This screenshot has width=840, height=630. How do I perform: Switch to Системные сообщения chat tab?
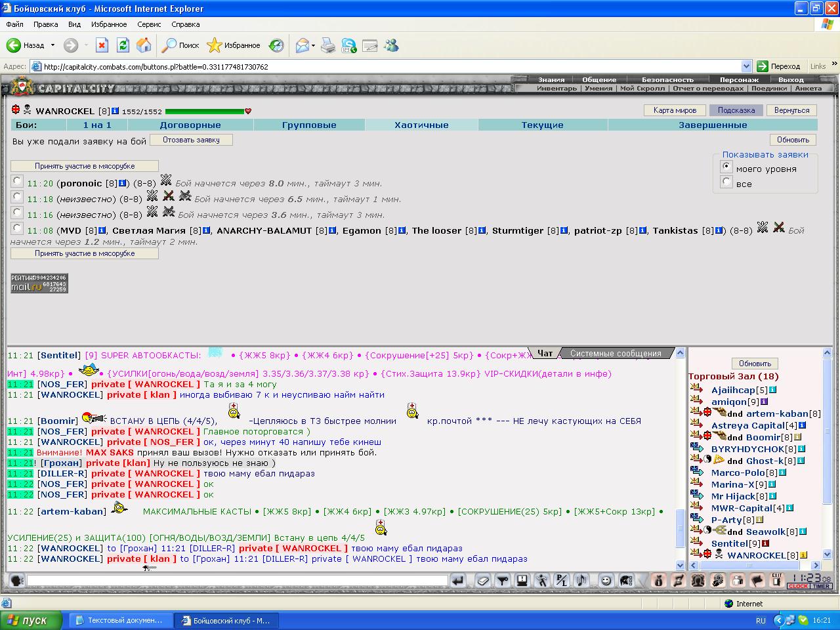pos(615,353)
